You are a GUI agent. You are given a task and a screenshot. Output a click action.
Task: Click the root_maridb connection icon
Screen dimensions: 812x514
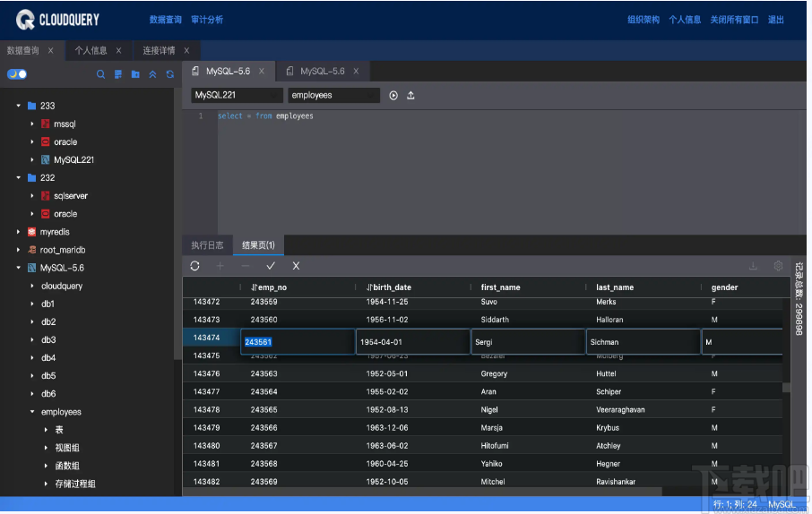tap(31, 250)
